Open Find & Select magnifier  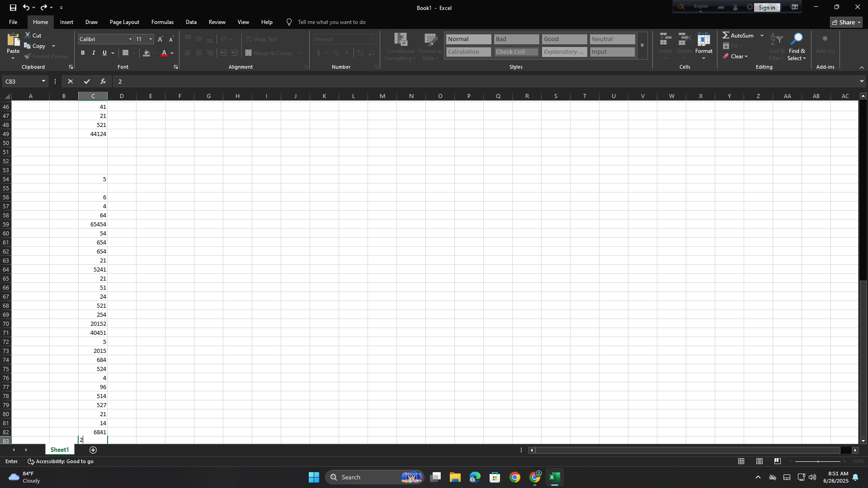797,39
